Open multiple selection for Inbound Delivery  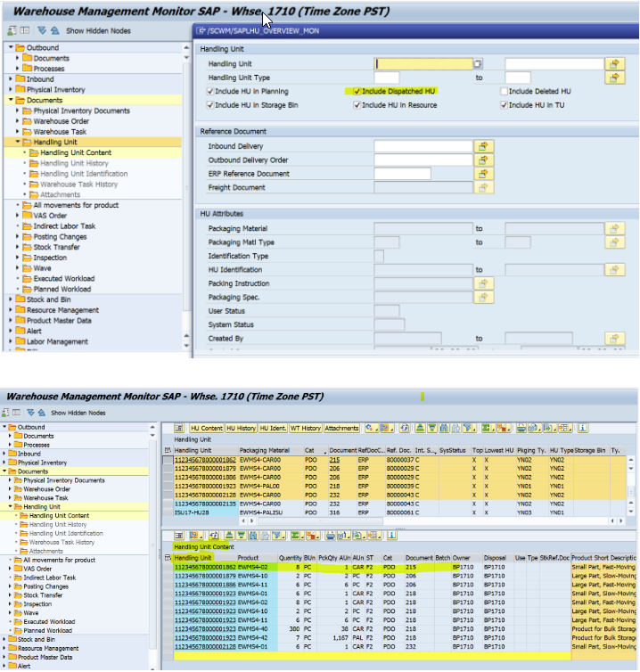483,146
